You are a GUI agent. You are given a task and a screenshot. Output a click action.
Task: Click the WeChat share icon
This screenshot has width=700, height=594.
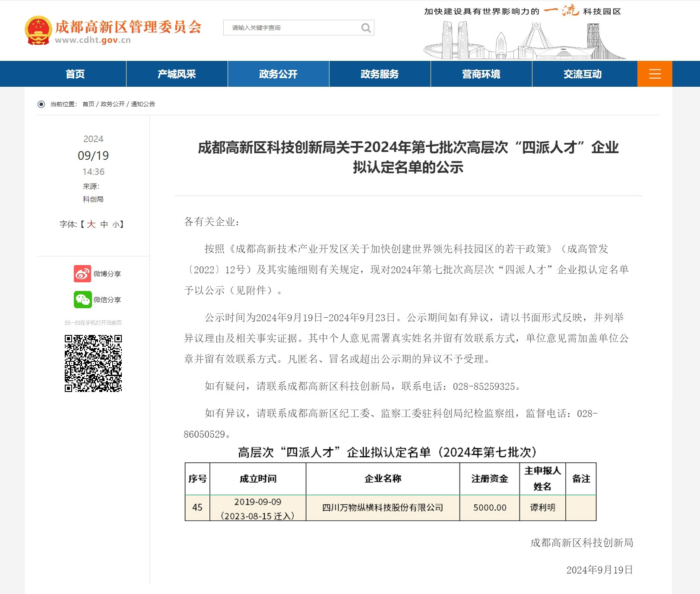[82, 300]
